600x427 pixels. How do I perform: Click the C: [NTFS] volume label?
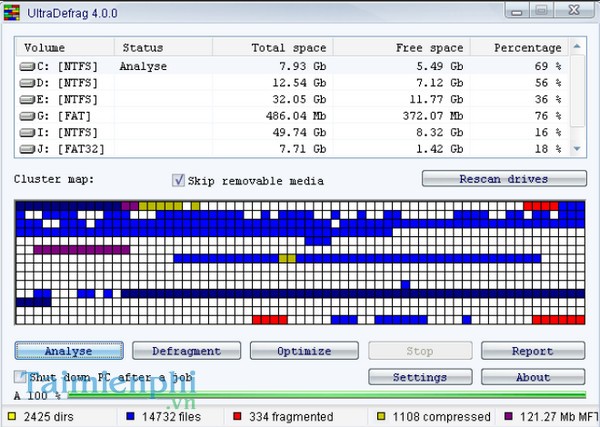point(67,67)
